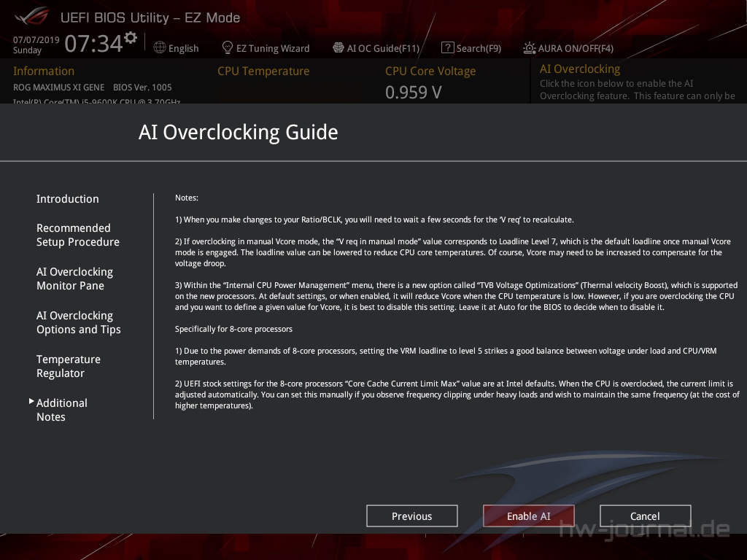Click the AI Overclocking Guide title

(x=239, y=132)
